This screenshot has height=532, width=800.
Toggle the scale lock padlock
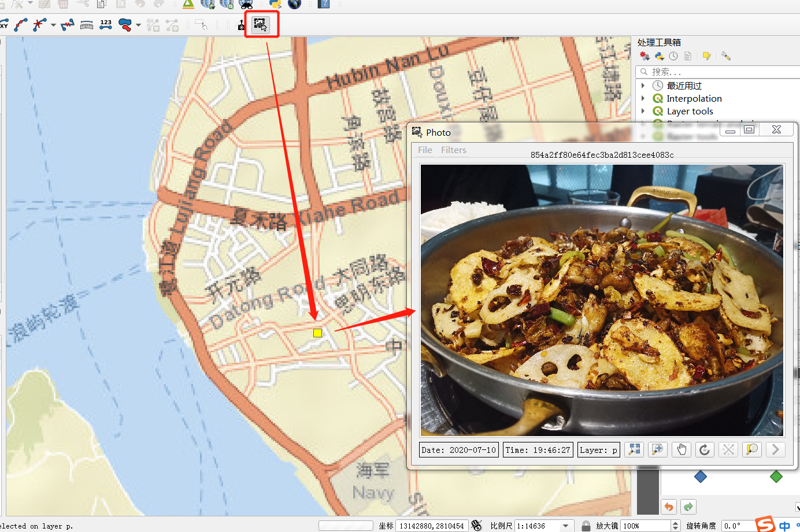pos(586,526)
